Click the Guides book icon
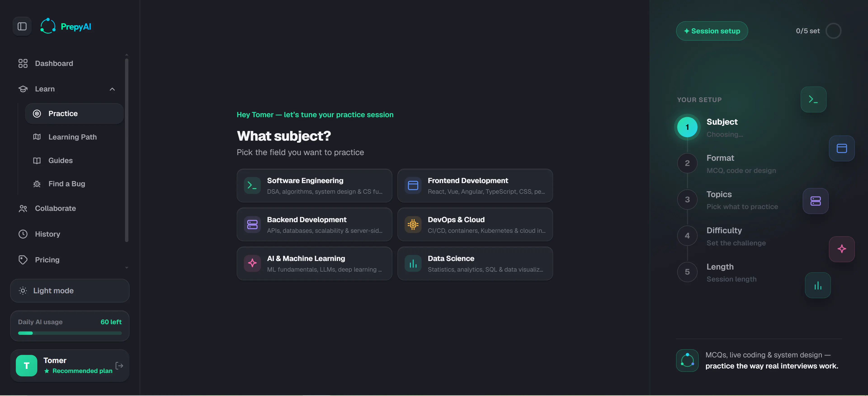This screenshot has width=868, height=396. click(x=37, y=161)
